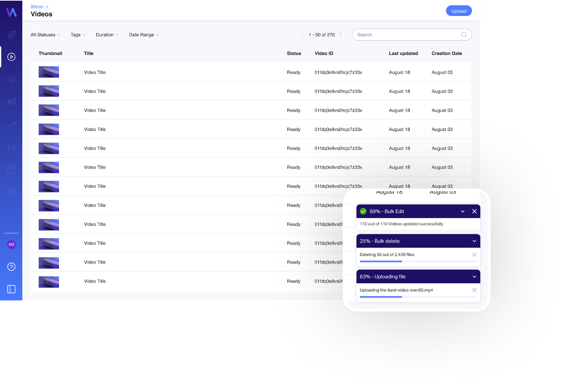Click the '110 out of 110 Videos updated successfully' message
This screenshot has width=571, height=392.
(401, 224)
